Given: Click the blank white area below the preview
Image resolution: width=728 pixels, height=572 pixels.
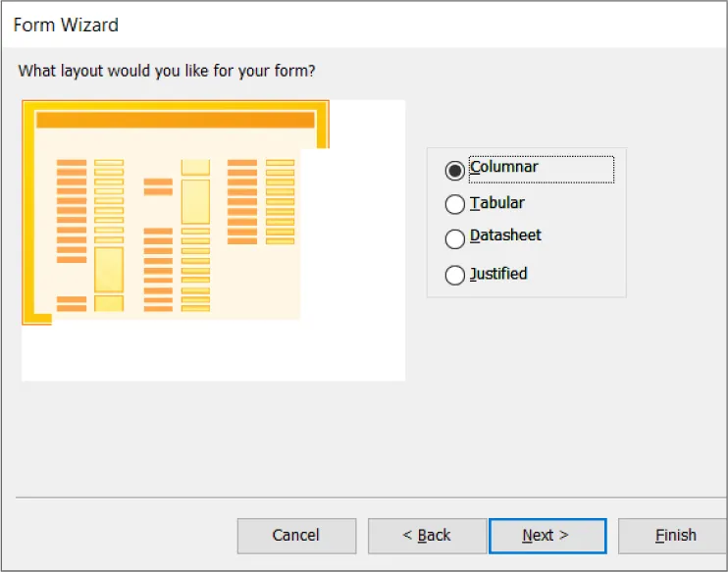Looking at the screenshot, I should pos(213,353).
